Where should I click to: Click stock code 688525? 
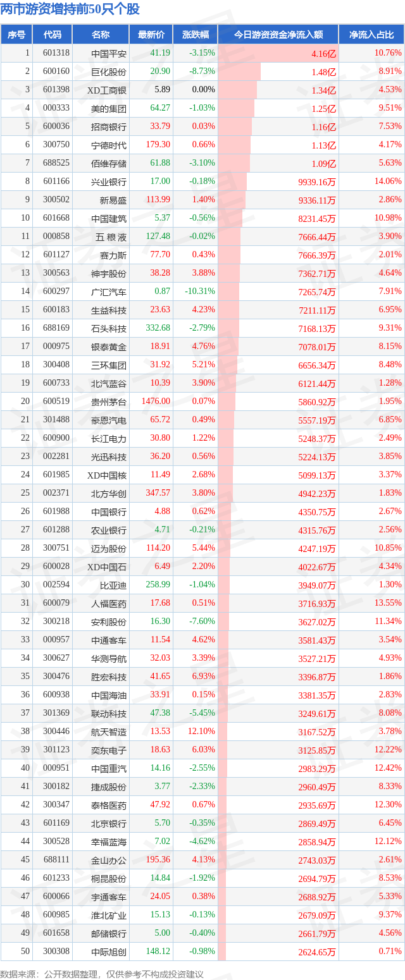tap(56, 164)
